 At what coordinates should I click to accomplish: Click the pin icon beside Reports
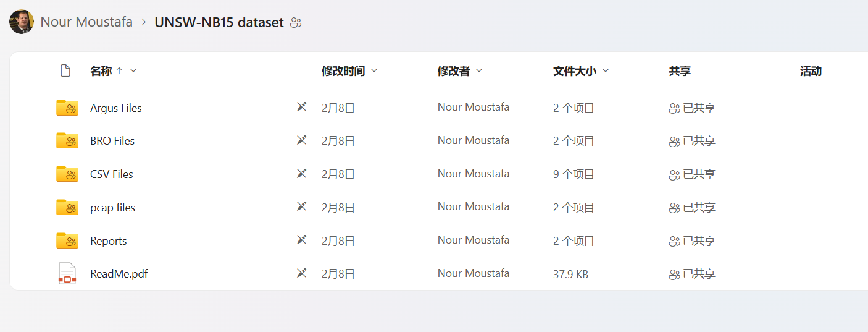[x=301, y=240]
